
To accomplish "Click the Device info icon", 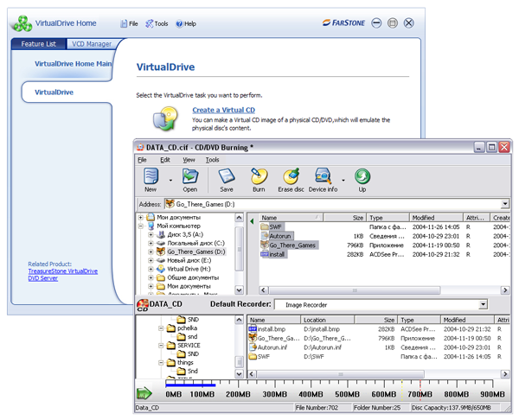I will pyautogui.click(x=323, y=176).
